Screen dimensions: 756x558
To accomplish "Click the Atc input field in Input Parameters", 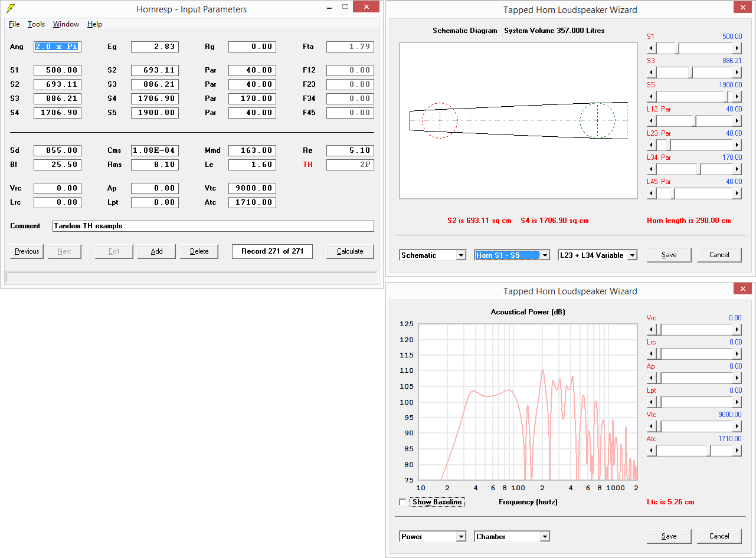I will (x=252, y=202).
